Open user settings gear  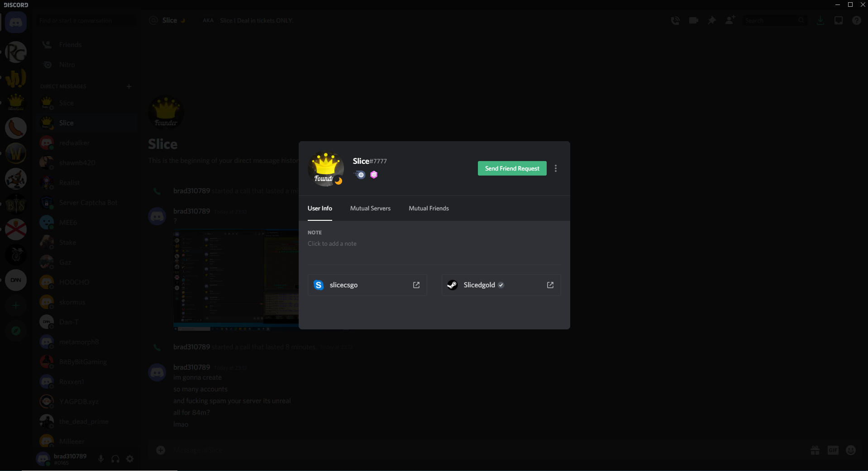point(130,459)
